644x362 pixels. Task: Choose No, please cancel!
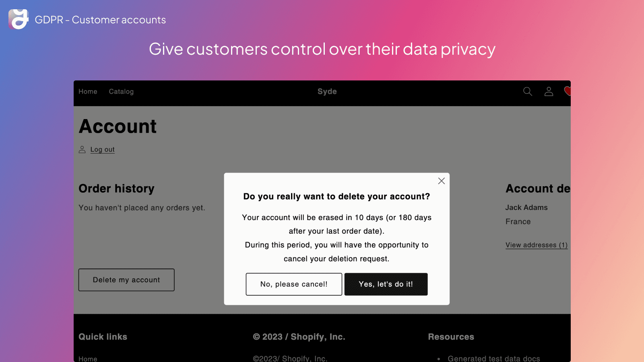coord(294,284)
